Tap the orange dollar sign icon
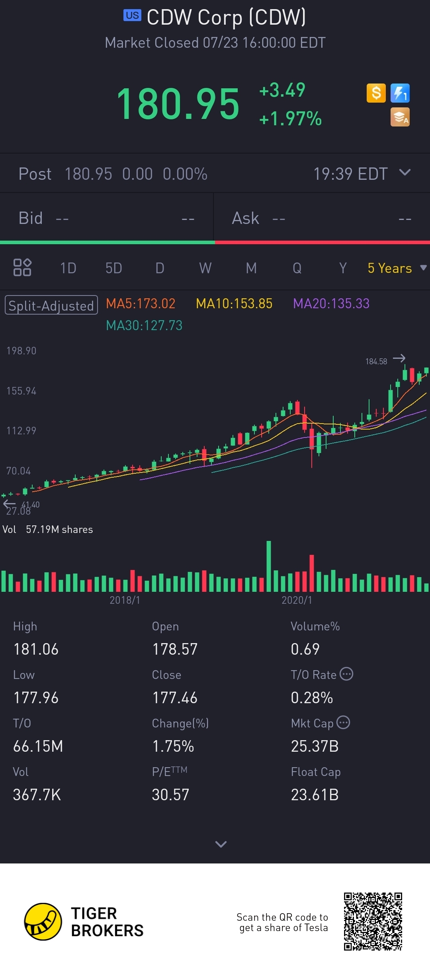 click(x=376, y=93)
